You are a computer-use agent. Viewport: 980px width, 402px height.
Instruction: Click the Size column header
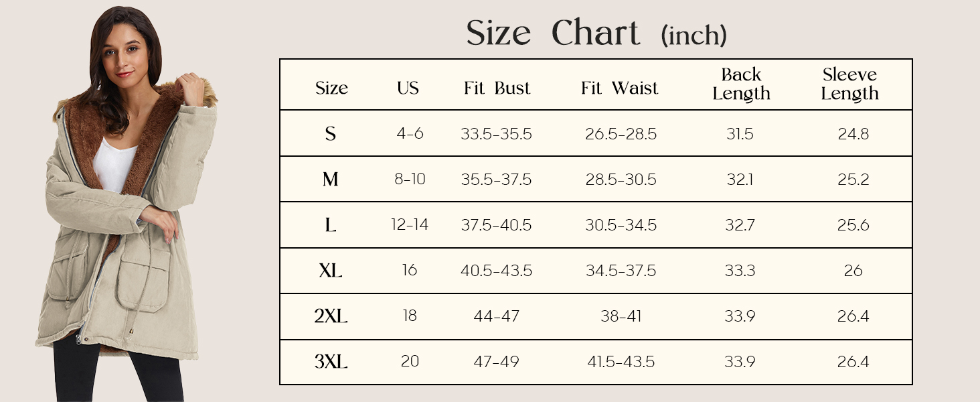tap(331, 88)
